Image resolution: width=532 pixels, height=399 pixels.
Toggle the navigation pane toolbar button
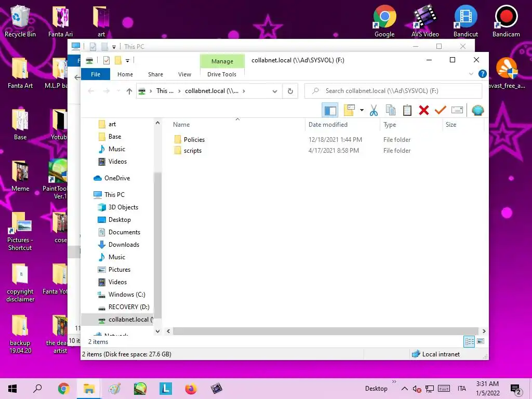coord(330,110)
